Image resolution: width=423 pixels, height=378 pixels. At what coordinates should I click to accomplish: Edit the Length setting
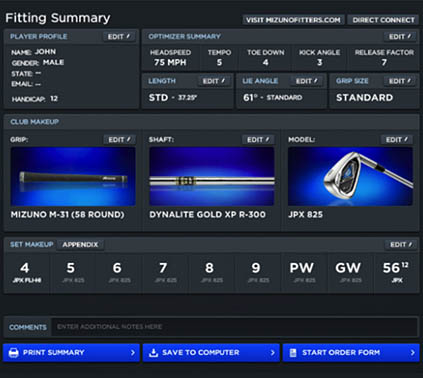click(x=214, y=81)
